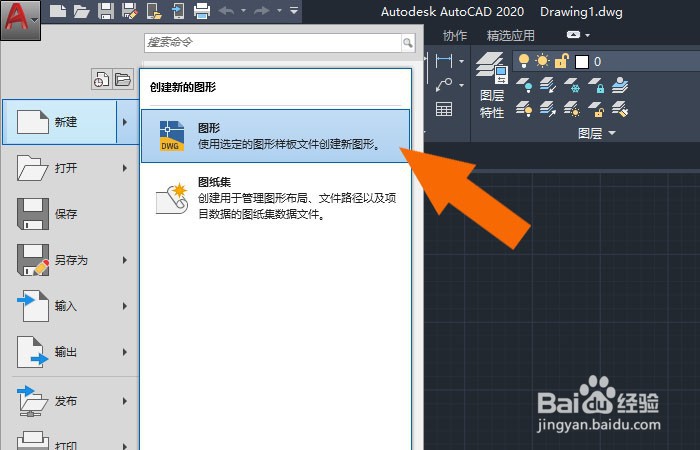Show Open Documents folder icon in application menu
The width and height of the screenshot is (700, 450).
pos(123,79)
